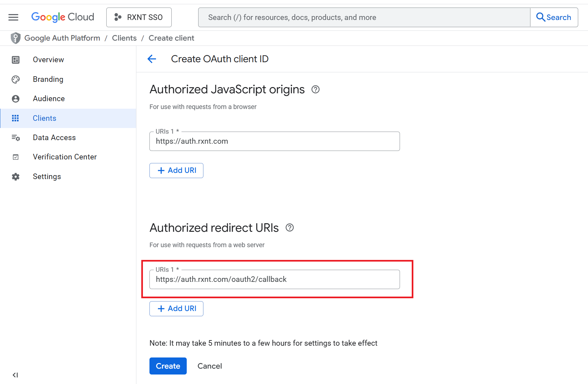Viewport: 588px width, 384px height.
Task: Select Data Access in sidebar
Action: [x=54, y=137]
